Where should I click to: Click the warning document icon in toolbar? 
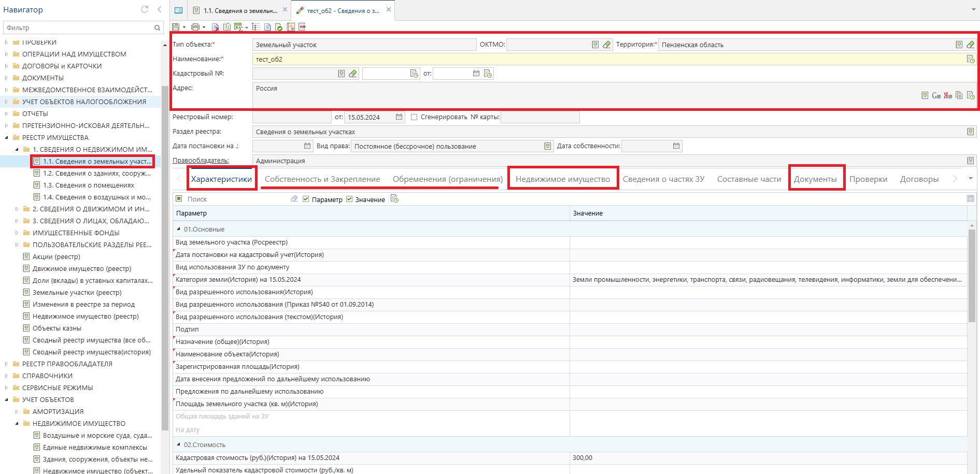coord(291,27)
